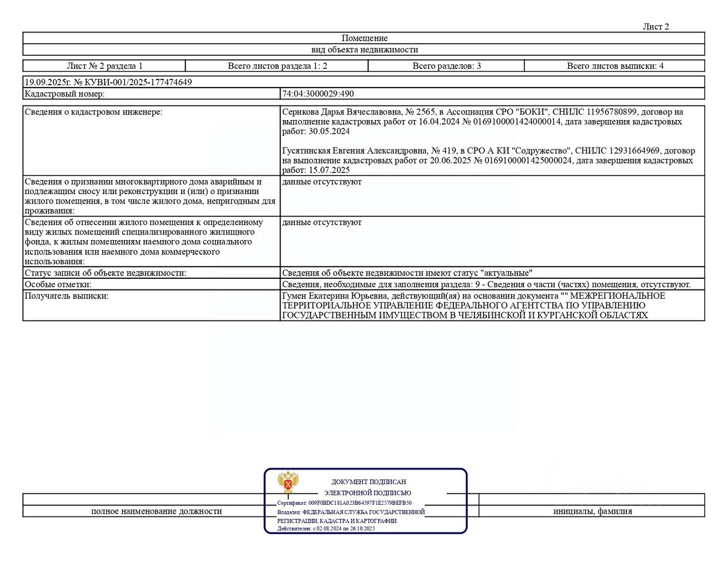Screen dimensions: 728x563
Task: Select the 'Помещение' header cell
Action: [x=364, y=38]
